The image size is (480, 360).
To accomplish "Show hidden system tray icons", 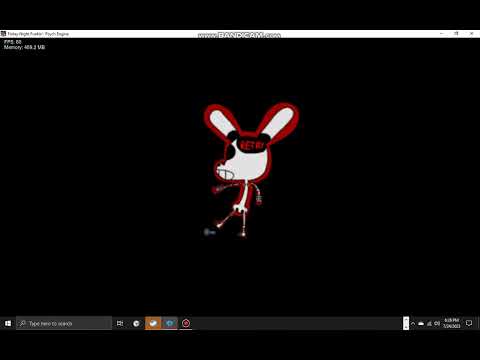I will [x=413, y=324].
